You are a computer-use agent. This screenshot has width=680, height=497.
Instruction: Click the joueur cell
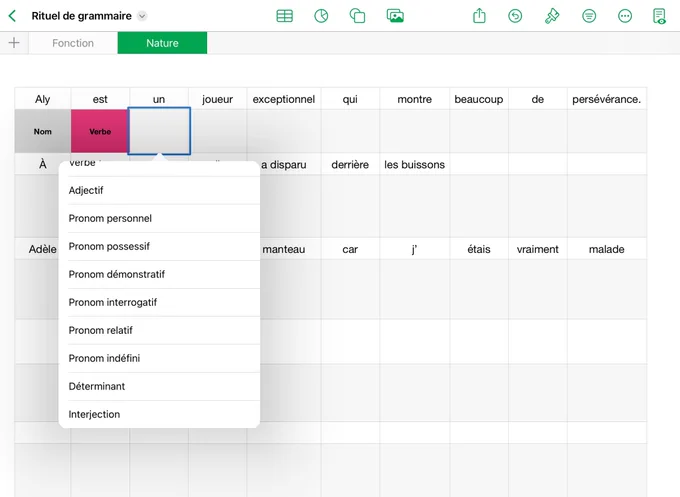(217, 99)
